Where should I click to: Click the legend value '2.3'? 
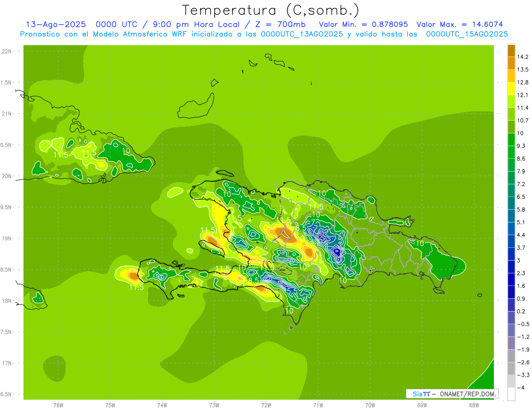(x=522, y=273)
